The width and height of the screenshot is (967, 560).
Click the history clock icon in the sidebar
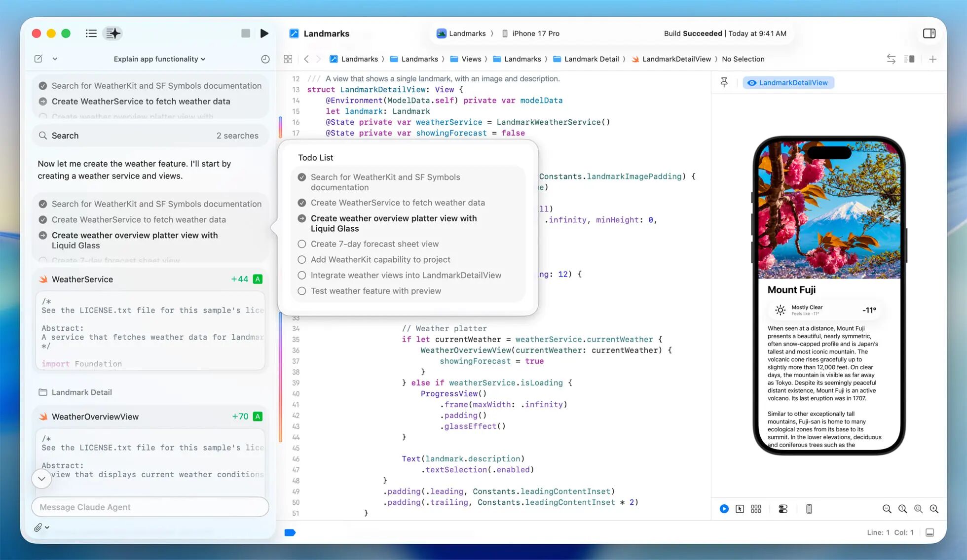[x=265, y=59]
